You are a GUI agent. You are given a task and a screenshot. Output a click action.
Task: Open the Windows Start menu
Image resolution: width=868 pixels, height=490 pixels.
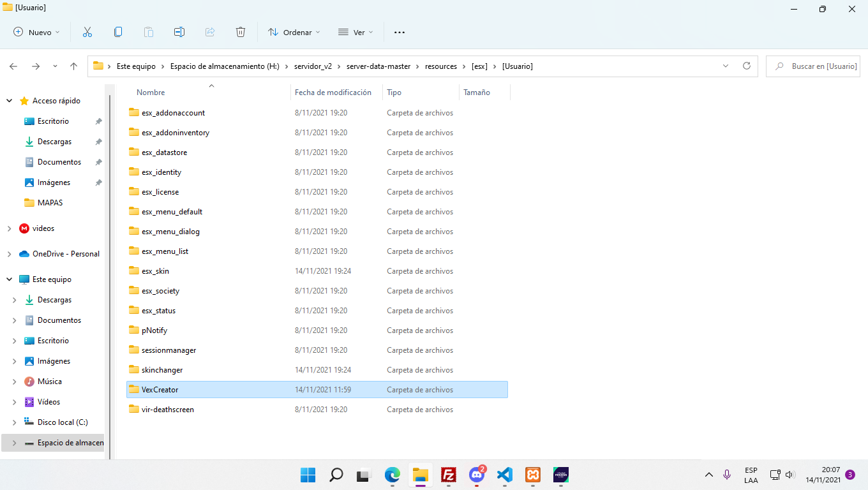pos(308,475)
